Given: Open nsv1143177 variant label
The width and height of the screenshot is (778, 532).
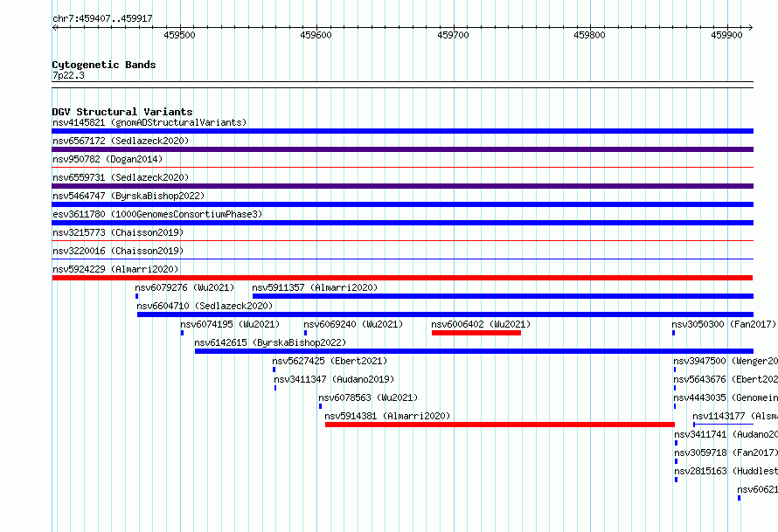Looking at the screenshot, I should pos(735,416).
